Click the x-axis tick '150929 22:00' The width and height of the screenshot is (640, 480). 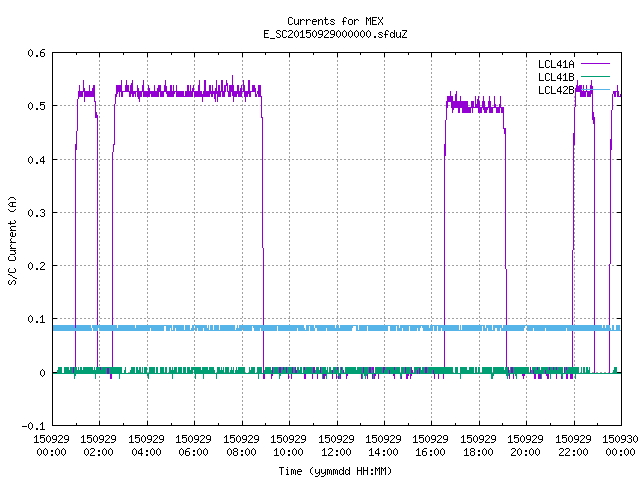(x=573, y=445)
